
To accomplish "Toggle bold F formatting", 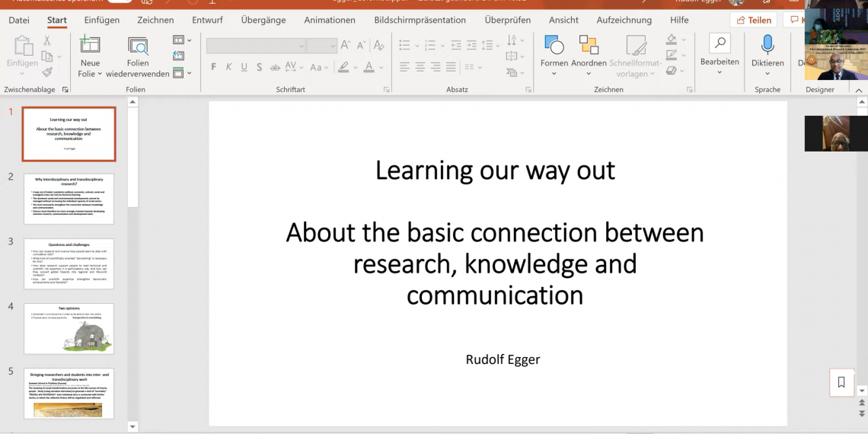I will [x=214, y=68].
